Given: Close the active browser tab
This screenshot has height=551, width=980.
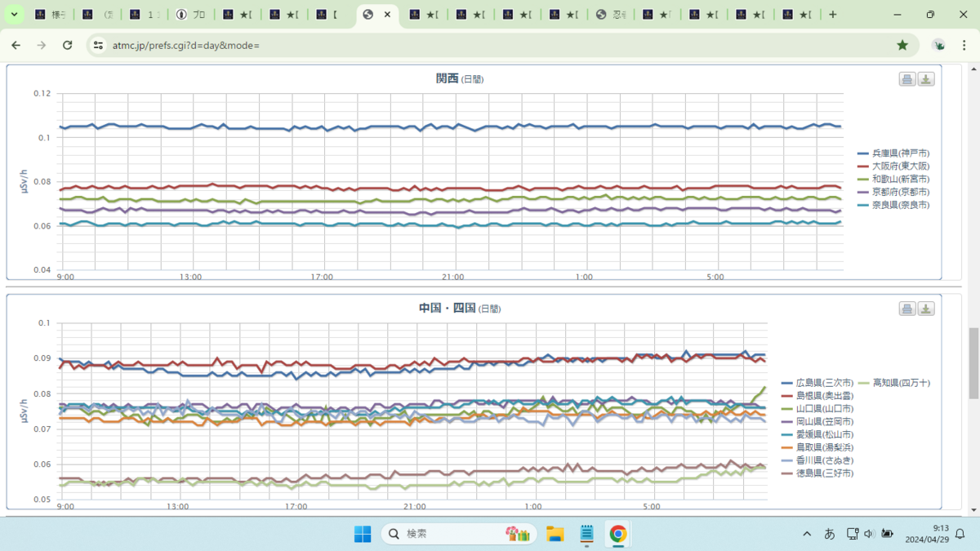Looking at the screenshot, I should (x=387, y=15).
